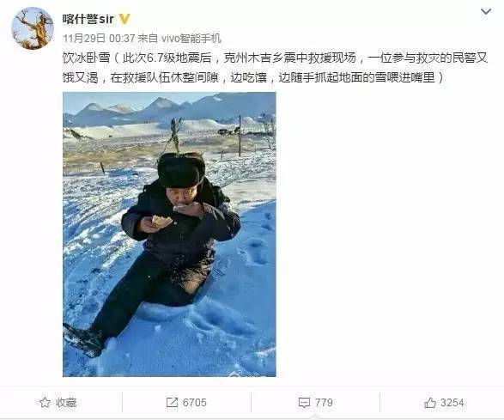Click the comment bubble icon
The width and height of the screenshot is (504, 420).
[304, 403]
